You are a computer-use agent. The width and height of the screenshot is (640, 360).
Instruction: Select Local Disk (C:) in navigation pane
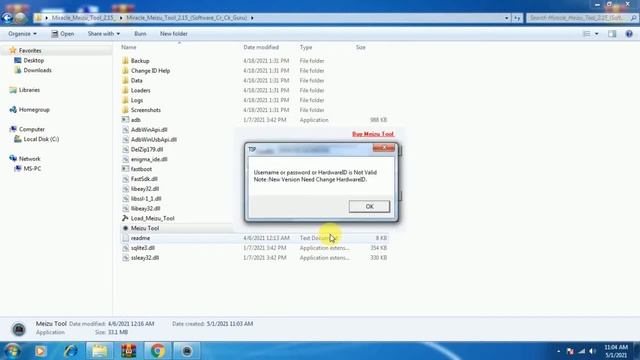pos(41,139)
